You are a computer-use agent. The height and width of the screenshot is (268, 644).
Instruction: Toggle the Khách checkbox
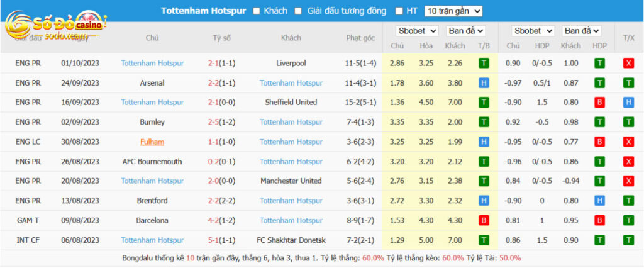[x=257, y=11]
